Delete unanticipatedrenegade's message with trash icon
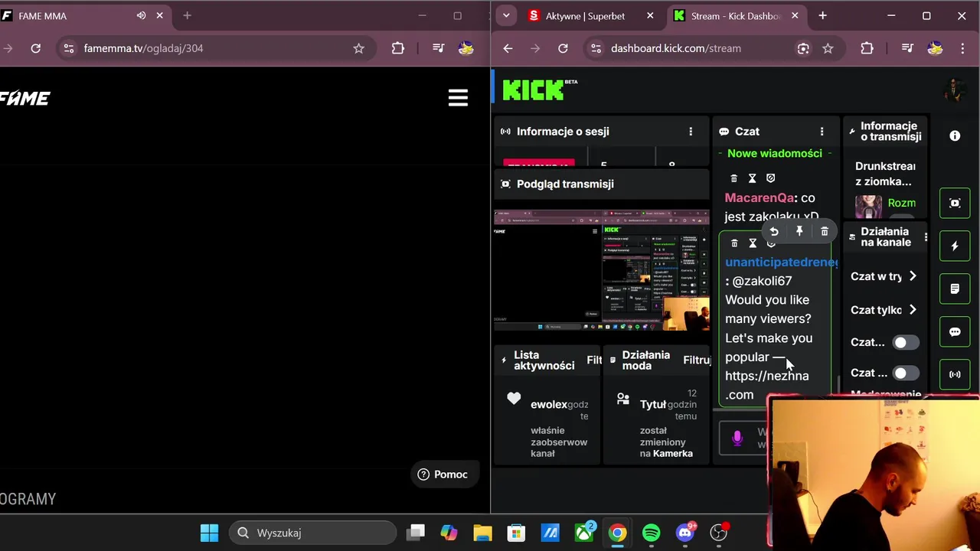 tap(734, 243)
